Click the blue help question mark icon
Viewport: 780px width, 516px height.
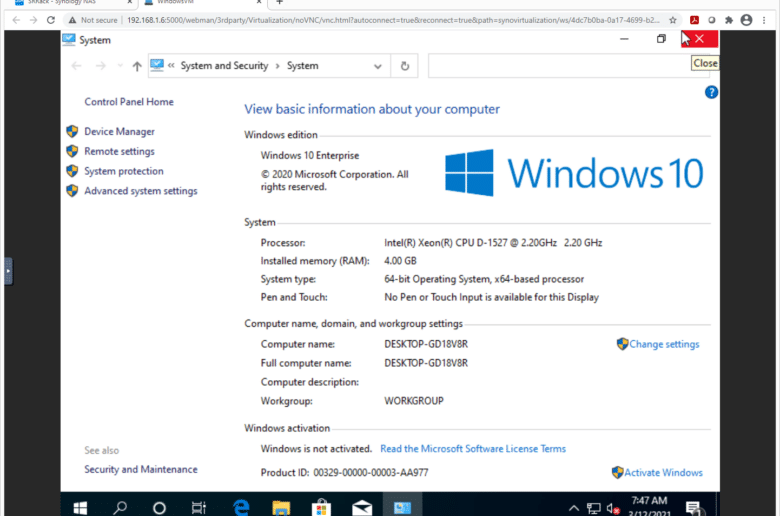711,92
